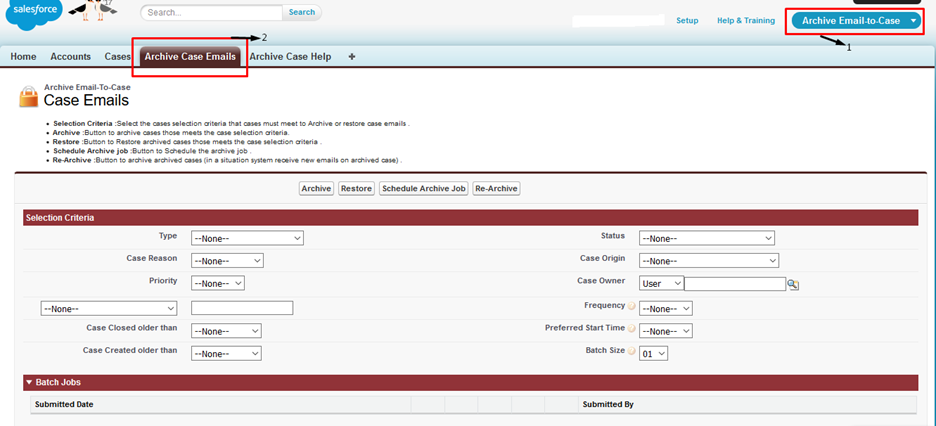Click the Archive button
This screenshot has width=936, height=426.
click(316, 189)
